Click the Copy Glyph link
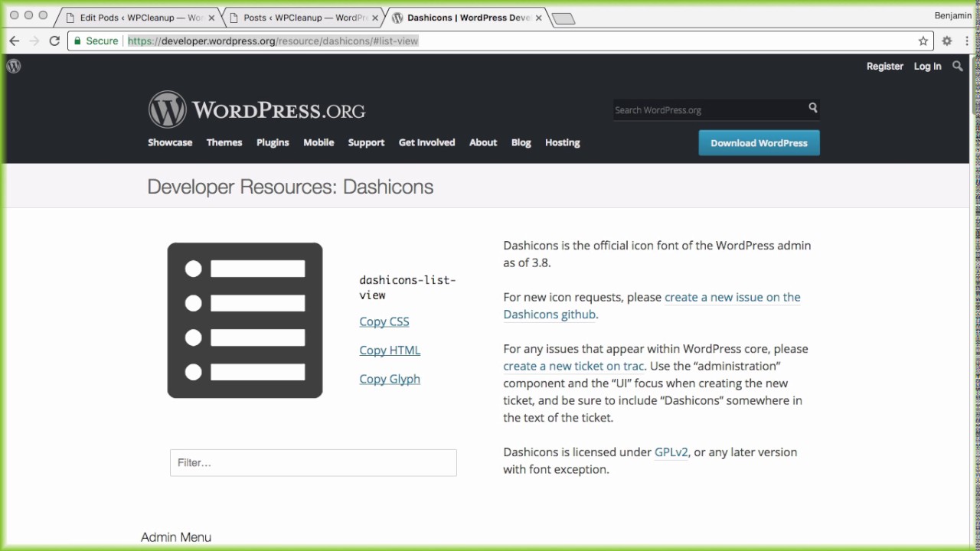 click(x=390, y=380)
